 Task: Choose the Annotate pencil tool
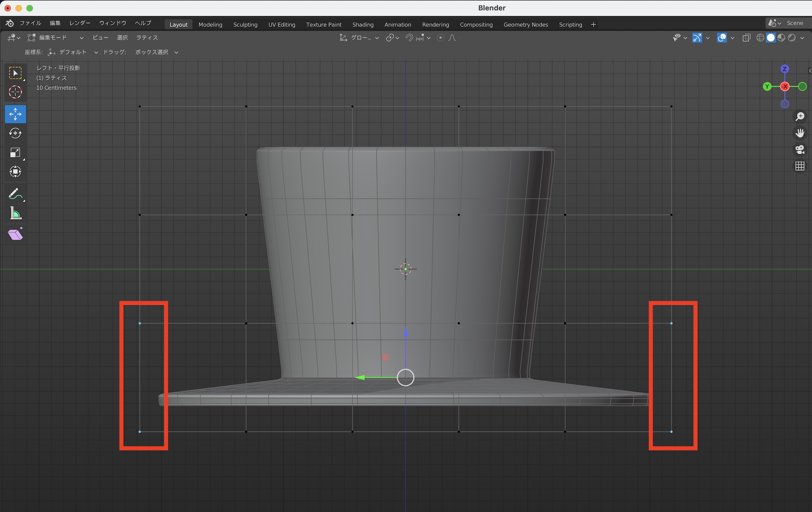15,194
